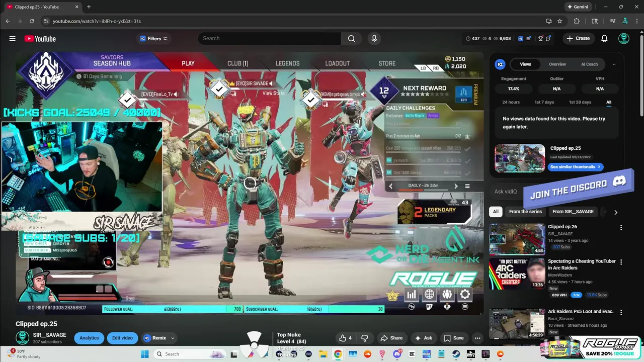The image size is (644, 362).
Task: Type a question in Ask vidIQ field
Action: click(506, 191)
